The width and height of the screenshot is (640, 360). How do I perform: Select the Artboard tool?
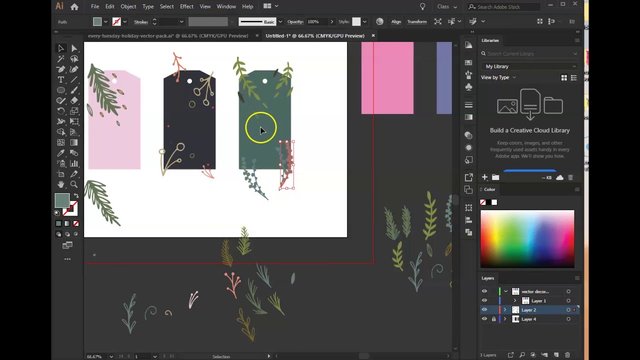click(x=61, y=174)
